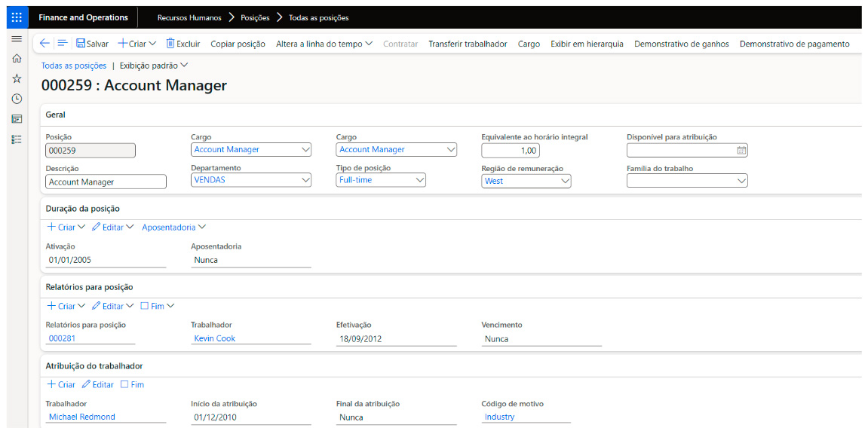This screenshot has height=434, width=868.
Task: Open Recent clock icon in sidebar
Action: [17, 99]
